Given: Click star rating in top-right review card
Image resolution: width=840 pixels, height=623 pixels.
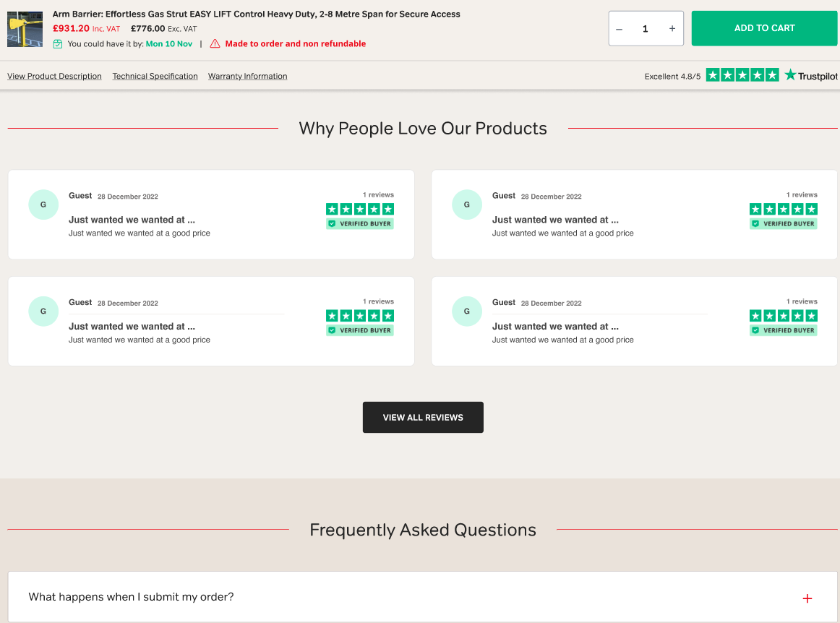Looking at the screenshot, I should [783, 209].
